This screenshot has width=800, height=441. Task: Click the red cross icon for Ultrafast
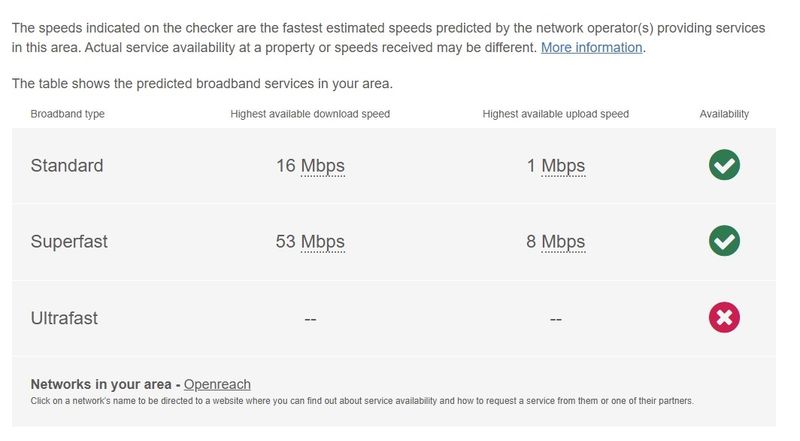(x=724, y=317)
